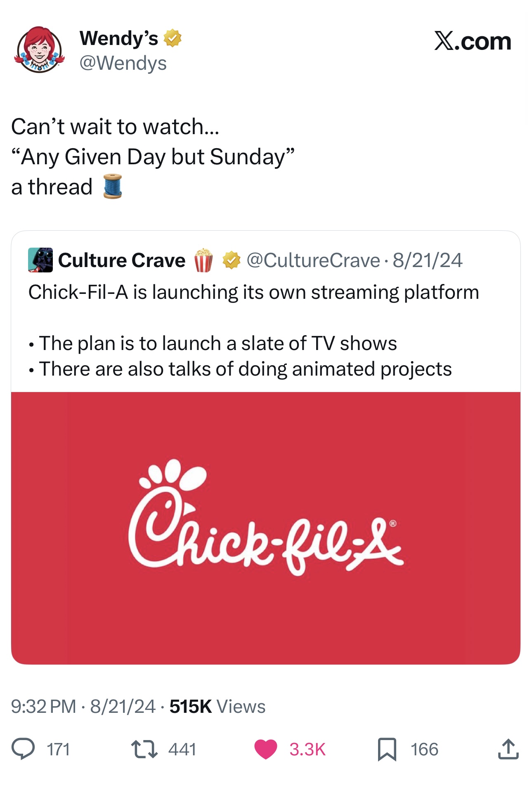
Task: Visit the @Wendys handle
Action: click(123, 63)
